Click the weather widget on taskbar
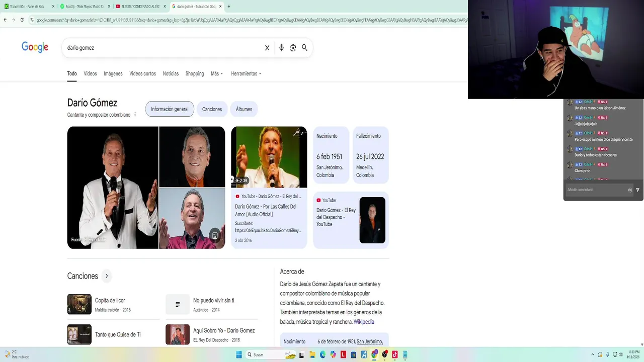 coord(16,354)
